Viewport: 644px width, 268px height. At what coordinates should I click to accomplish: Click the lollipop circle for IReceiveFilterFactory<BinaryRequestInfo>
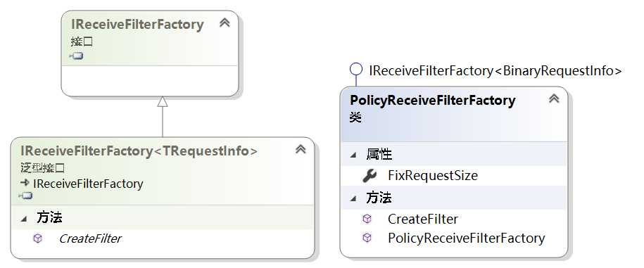356,69
